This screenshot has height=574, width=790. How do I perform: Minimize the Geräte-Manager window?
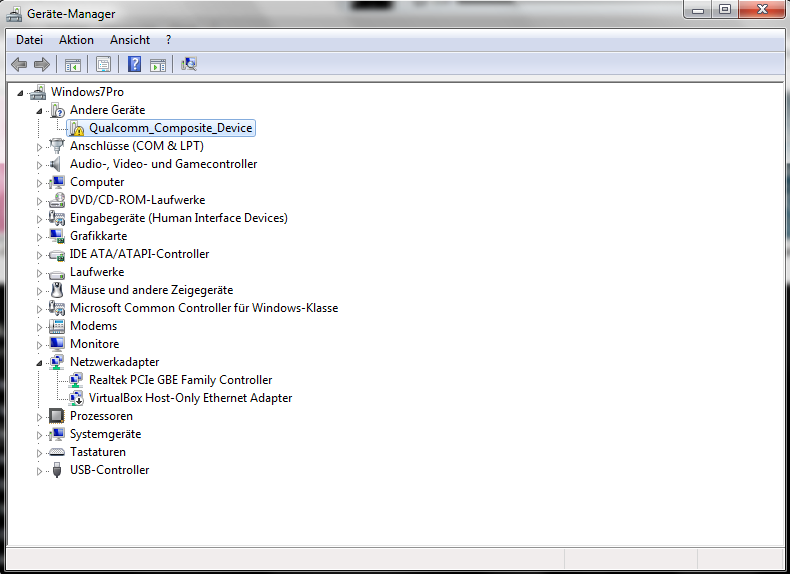pos(698,10)
